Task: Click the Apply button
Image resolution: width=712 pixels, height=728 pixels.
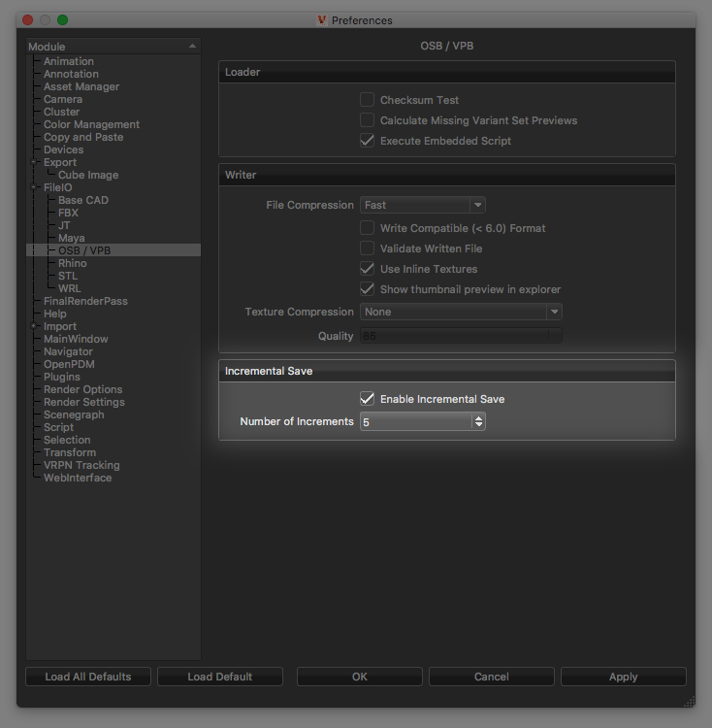Action: coord(624,677)
